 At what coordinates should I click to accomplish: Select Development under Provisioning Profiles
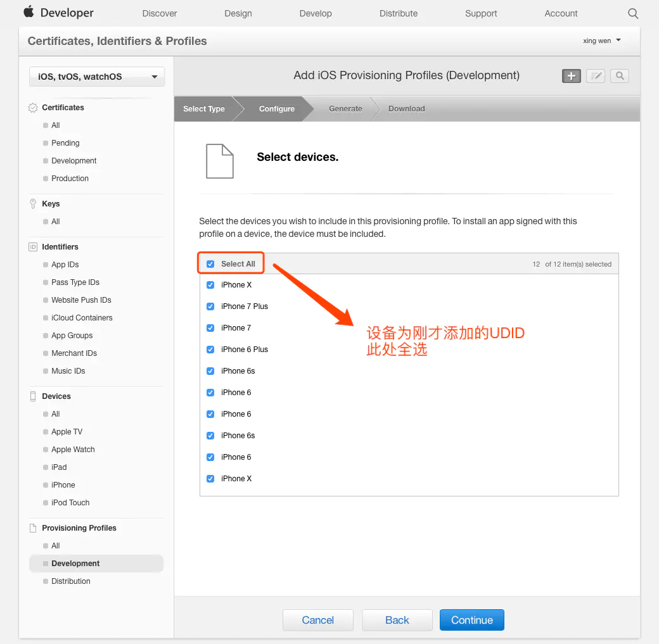point(96,564)
